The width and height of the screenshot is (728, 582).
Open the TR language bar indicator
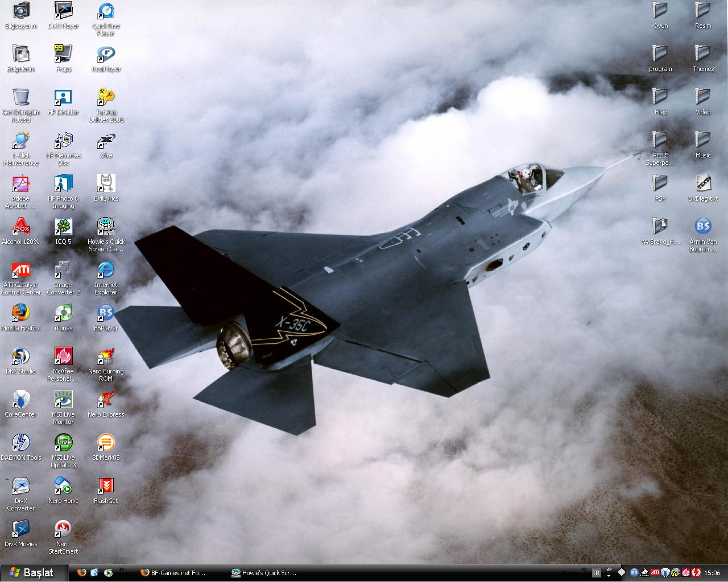click(x=596, y=573)
